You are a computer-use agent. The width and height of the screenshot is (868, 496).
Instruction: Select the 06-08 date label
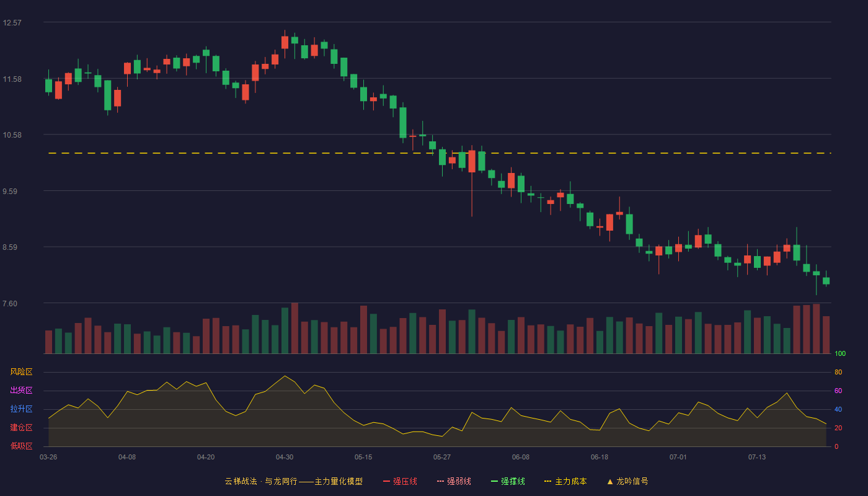pyautogui.click(x=521, y=457)
